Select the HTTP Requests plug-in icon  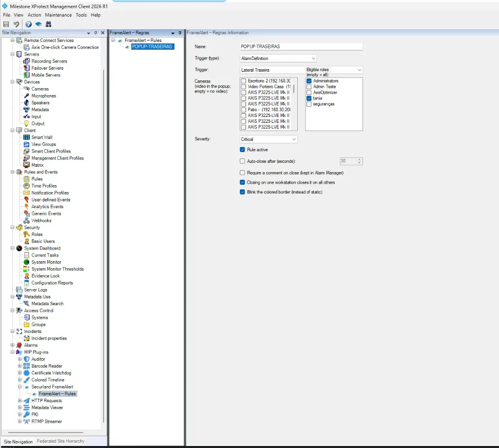27,401
